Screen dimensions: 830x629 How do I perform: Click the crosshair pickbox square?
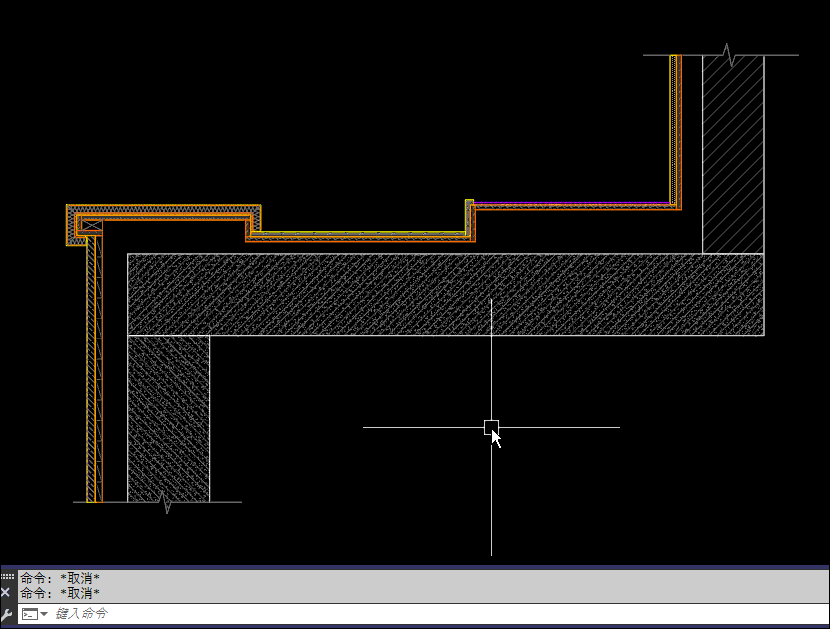pyautogui.click(x=491, y=427)
